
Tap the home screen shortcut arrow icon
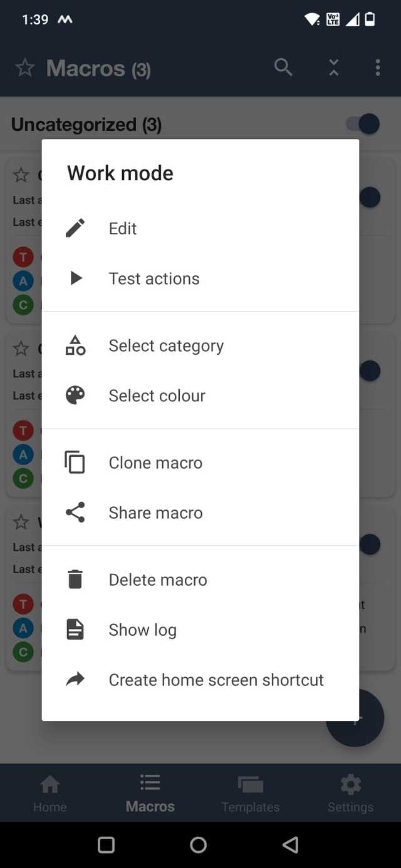(x=75, y=680)
